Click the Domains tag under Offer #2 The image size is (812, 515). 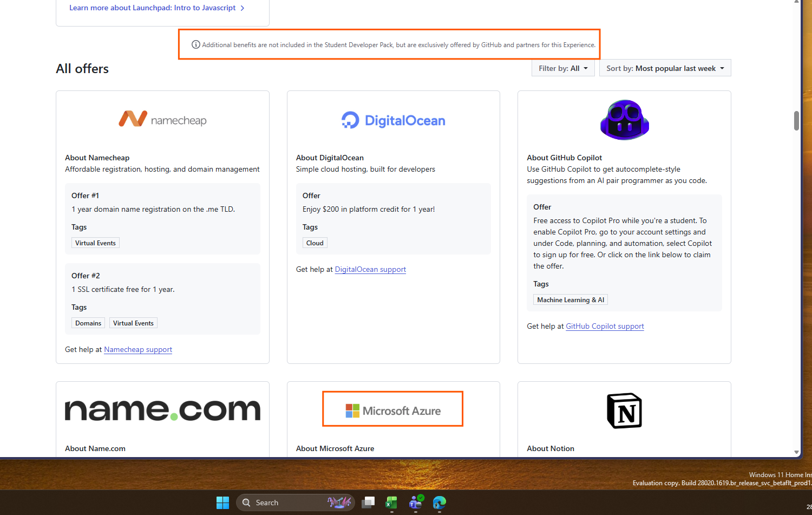tap(88, 323)
